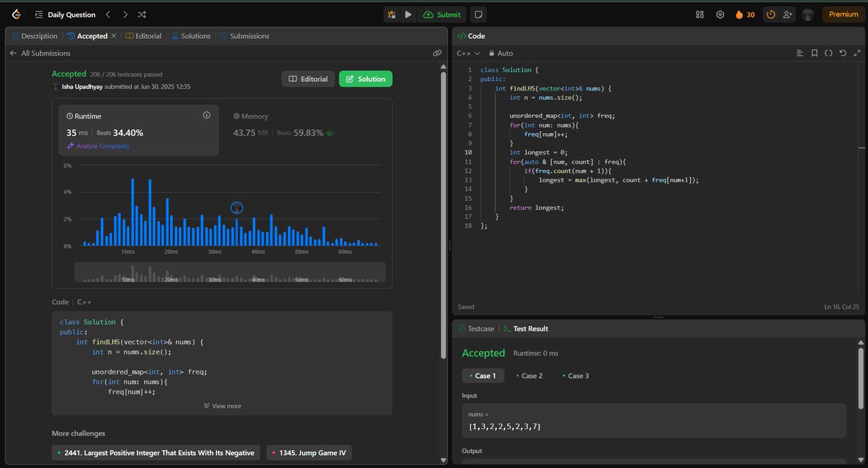Screen dimensions: 868x468
Task: Click the Code panel header tab
Action: click(472, 35)
